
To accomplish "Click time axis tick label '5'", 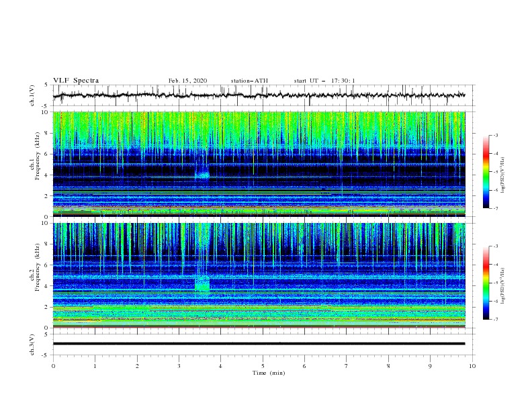I will (263, 366).
